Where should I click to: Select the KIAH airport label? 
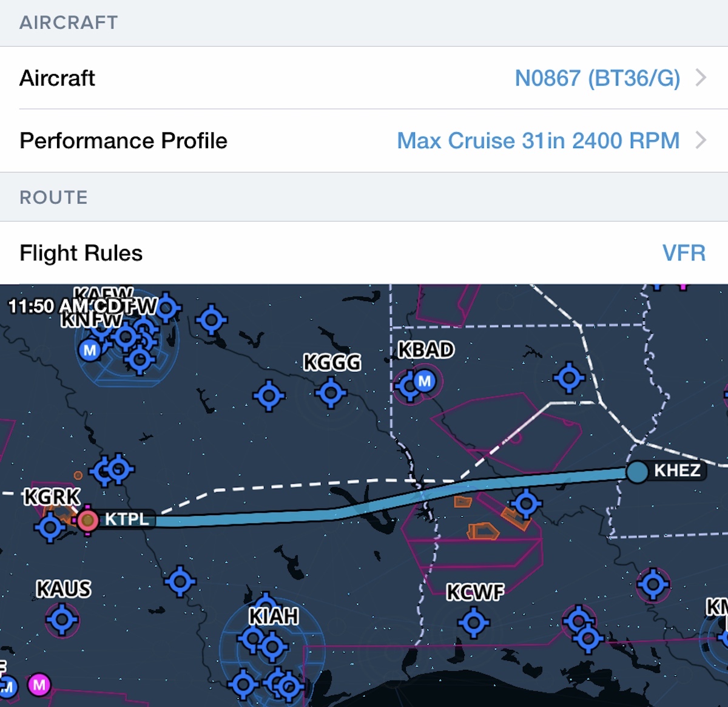coord(274,617)
